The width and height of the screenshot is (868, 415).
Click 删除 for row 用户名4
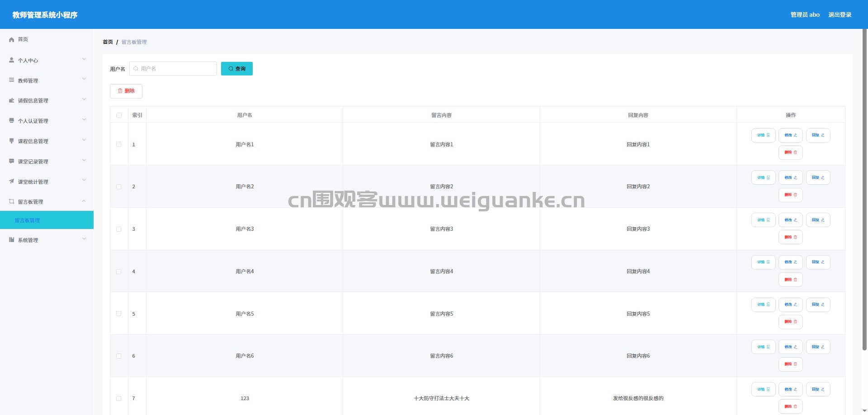click(790, 280)
